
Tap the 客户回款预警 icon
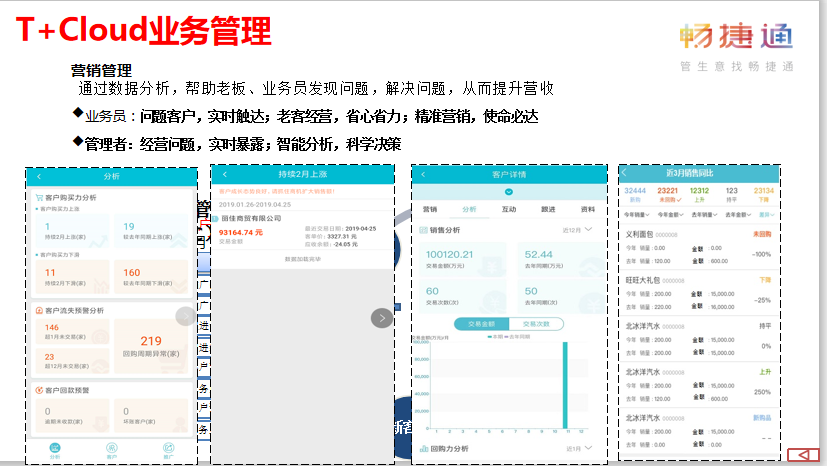pos(39,390)
